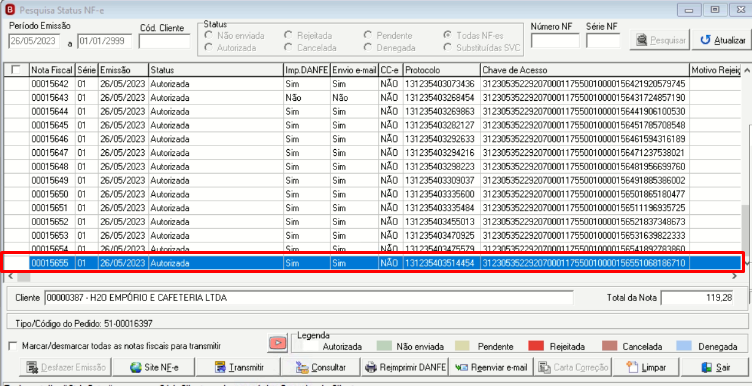
Task: Focus the Cód. Cliente input field
Action: (x=164, y=42)
